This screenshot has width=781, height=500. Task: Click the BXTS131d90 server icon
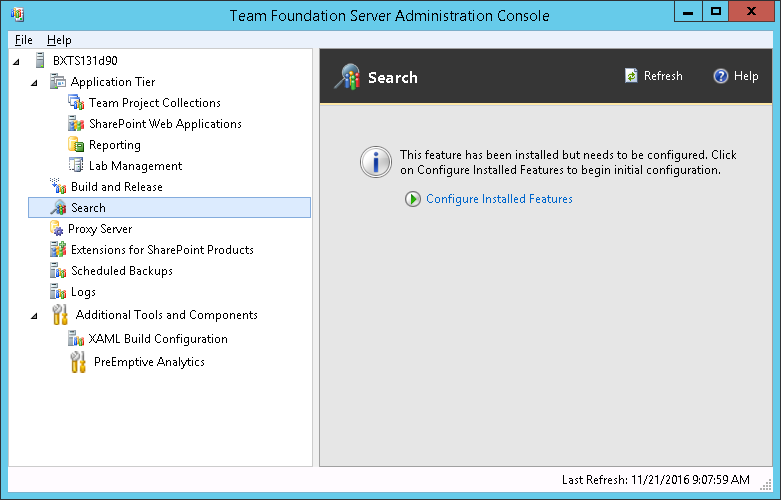(x=40, y=61)
